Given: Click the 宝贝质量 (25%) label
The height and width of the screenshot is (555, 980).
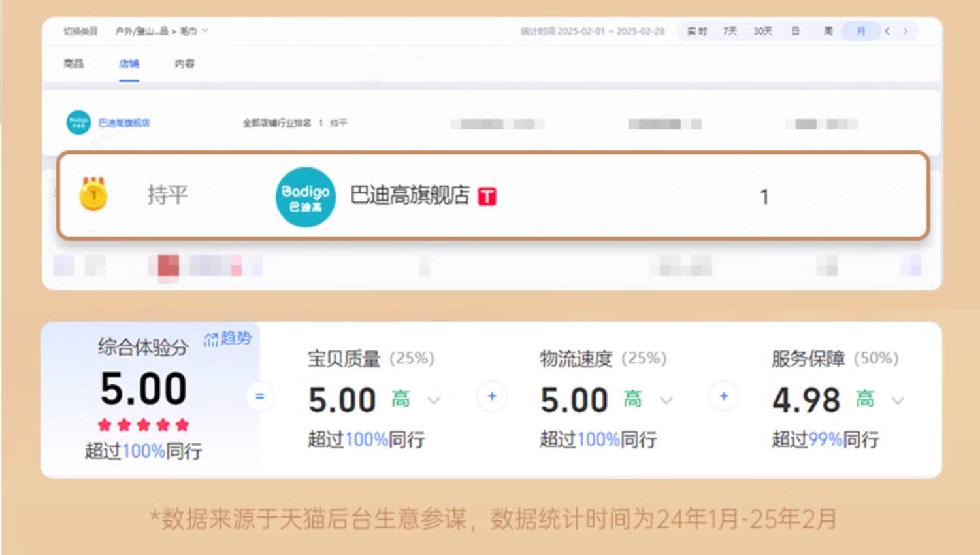Looking at the screenshot, I should (x=370, y=358).
